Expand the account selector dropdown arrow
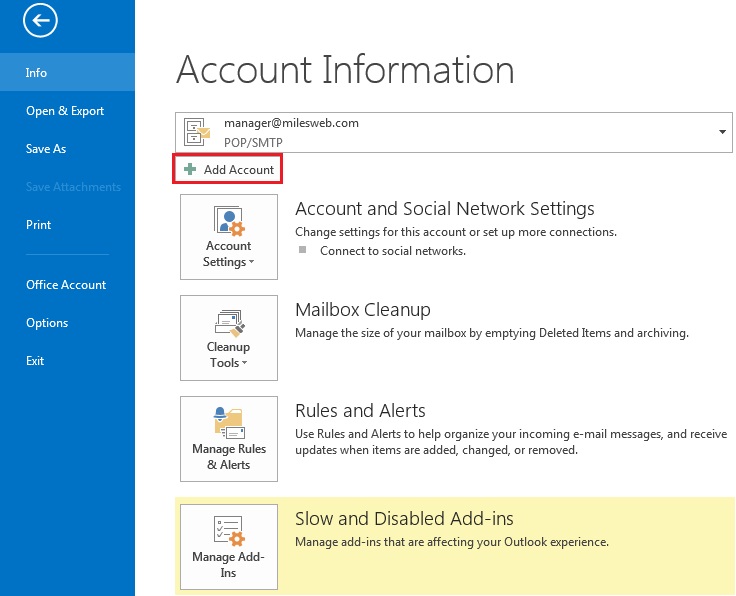The height and width of the screenshot is (596, 736). 722,132
